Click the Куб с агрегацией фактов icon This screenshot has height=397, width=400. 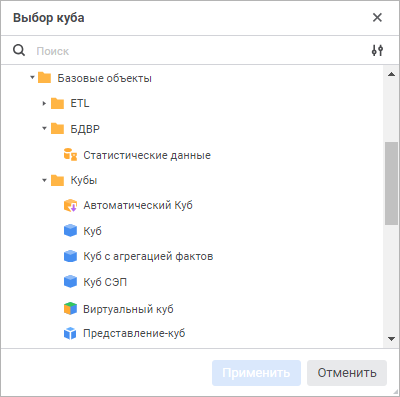pos(70,256)
